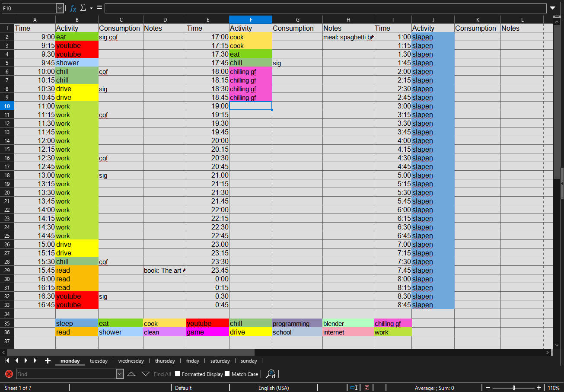Enable the Formatted Display checkbox
The image size is (564, 392).
[x=177, y=374]
